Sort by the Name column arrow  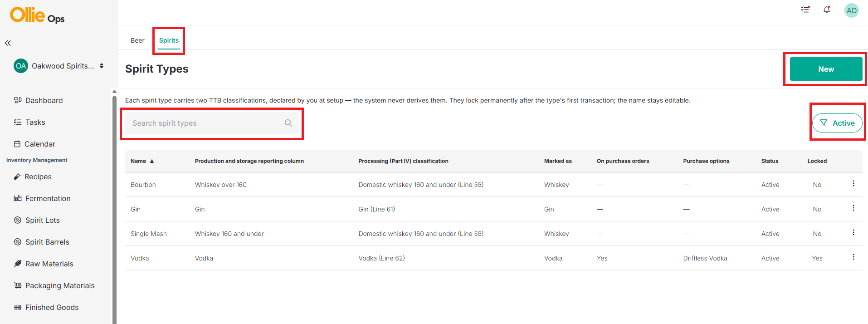(152, 161)
